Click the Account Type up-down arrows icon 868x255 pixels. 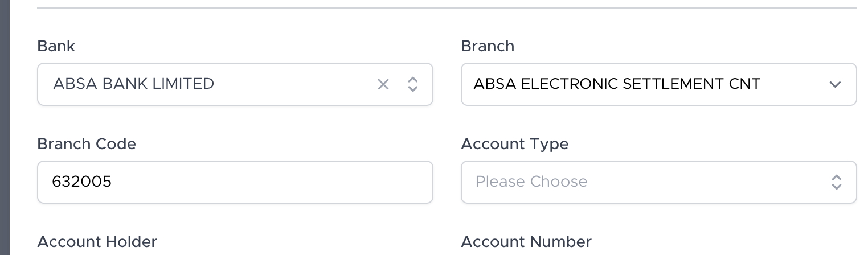[x=836, y=182]
